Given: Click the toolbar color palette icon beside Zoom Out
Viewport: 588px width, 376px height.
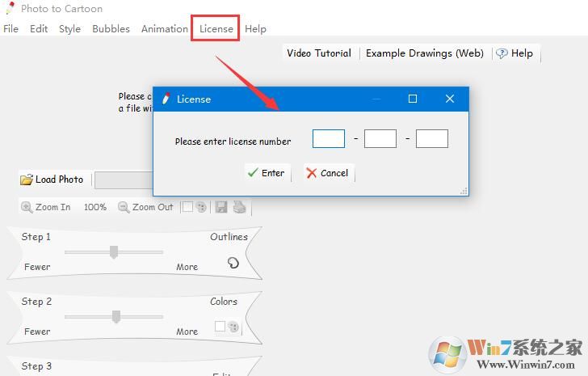Looking at the screenshot, I should pyautogui.click(x=201, y=207).
